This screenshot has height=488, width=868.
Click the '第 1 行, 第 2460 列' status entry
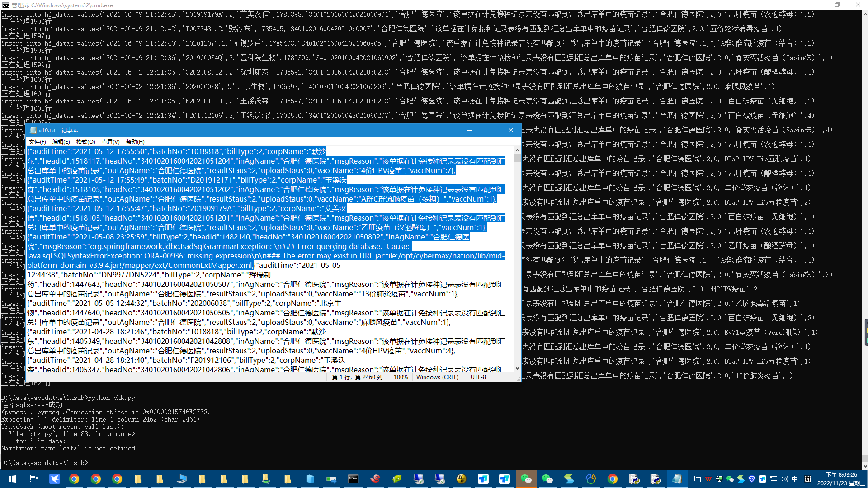pyautogui.click(x=357, y=377)
